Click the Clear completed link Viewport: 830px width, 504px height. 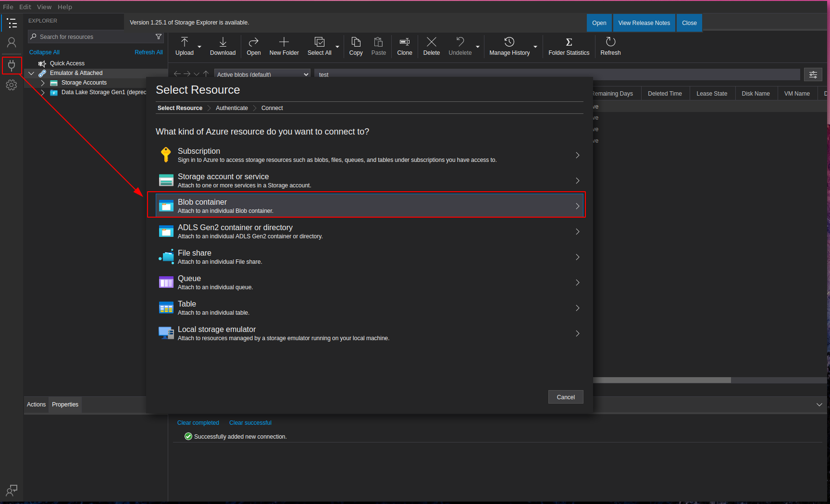coord(198,423)
